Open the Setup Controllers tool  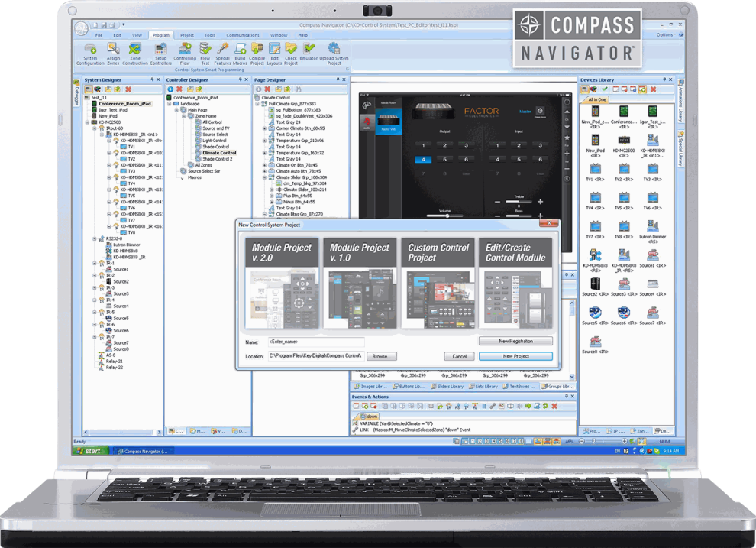(160, 50)
